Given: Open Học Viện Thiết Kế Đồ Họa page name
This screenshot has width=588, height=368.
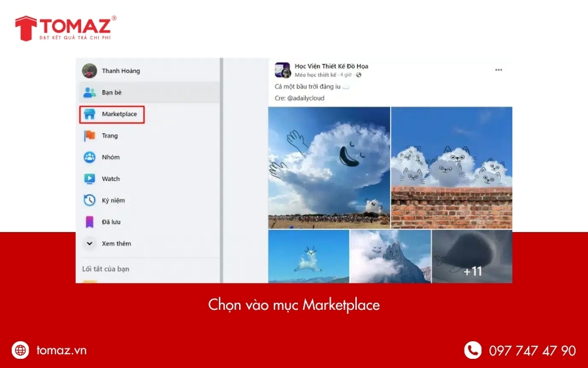Looking at the screenshot, I should [331, 66].
